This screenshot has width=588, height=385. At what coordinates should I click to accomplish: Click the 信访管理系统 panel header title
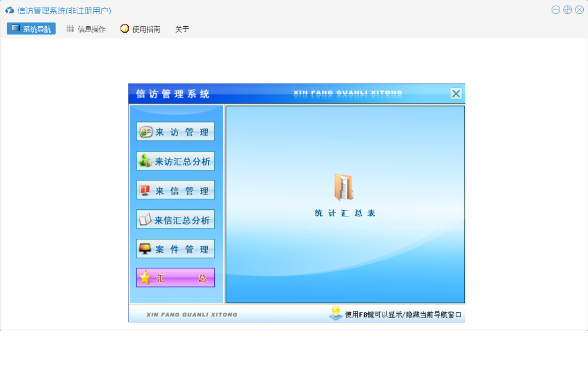coord(173,94)
